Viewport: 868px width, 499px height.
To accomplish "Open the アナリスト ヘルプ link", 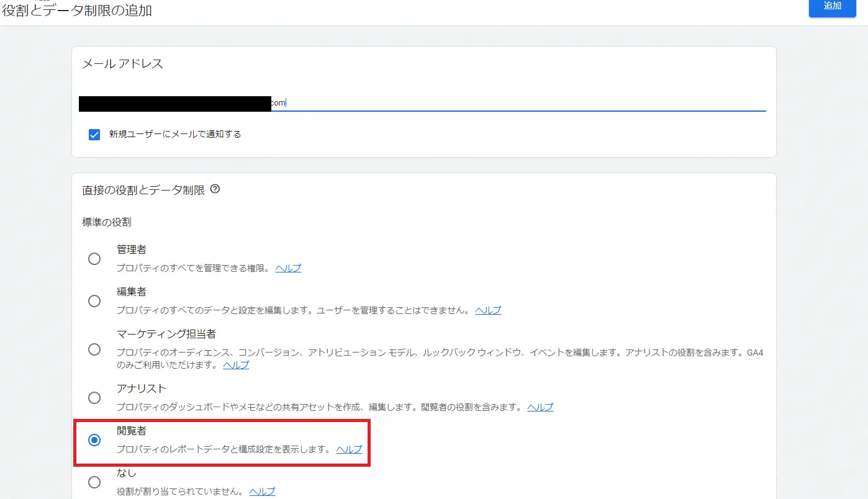I will (x=540, y=407).
